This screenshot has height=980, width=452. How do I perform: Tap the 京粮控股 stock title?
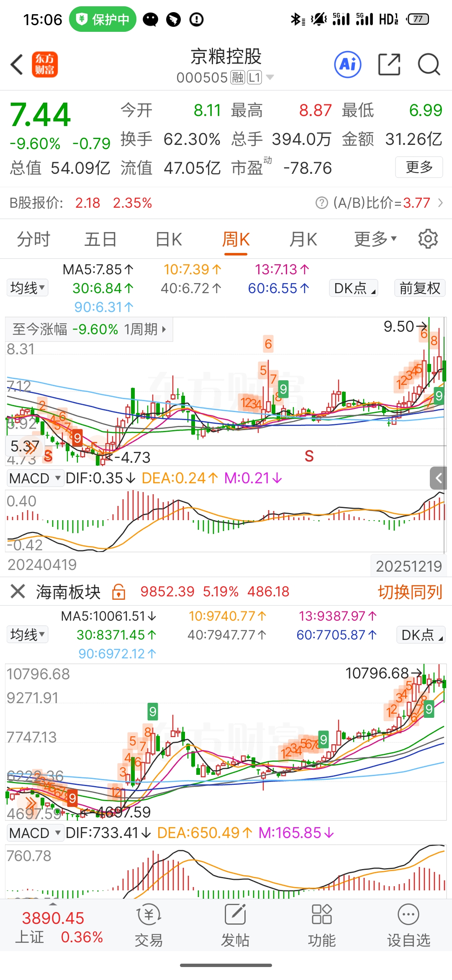click(x=226, y=56)
